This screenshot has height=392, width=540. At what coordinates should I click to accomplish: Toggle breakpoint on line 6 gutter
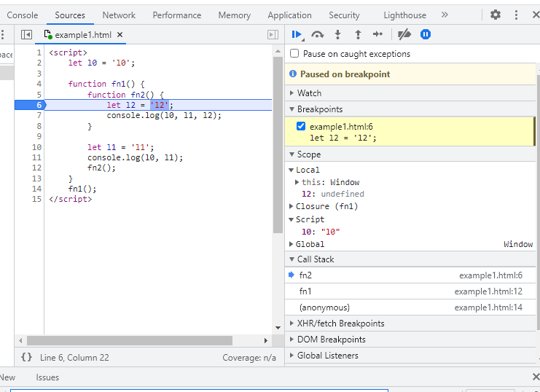pos(30,105)
